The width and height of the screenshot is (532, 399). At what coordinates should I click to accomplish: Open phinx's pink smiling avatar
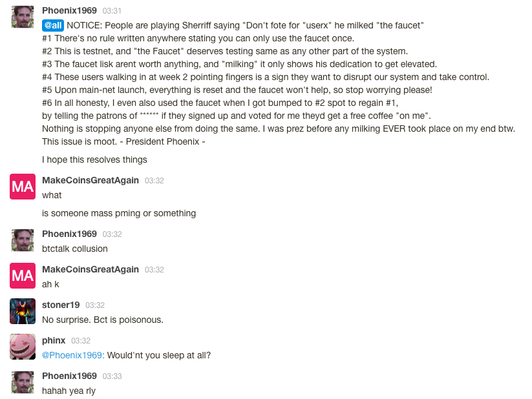(23, 347)
